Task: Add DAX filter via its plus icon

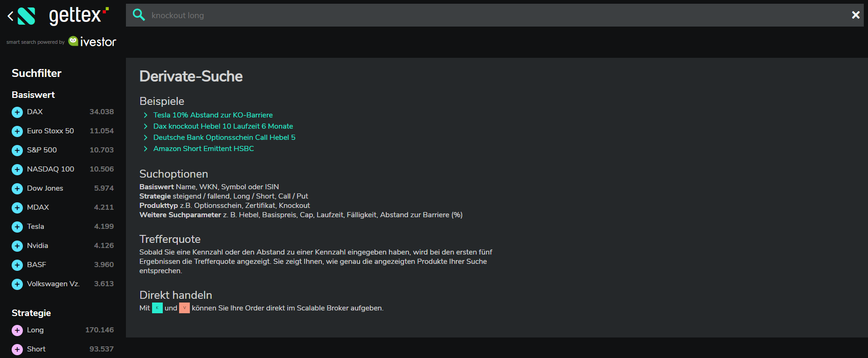Action: click(17, 112)
